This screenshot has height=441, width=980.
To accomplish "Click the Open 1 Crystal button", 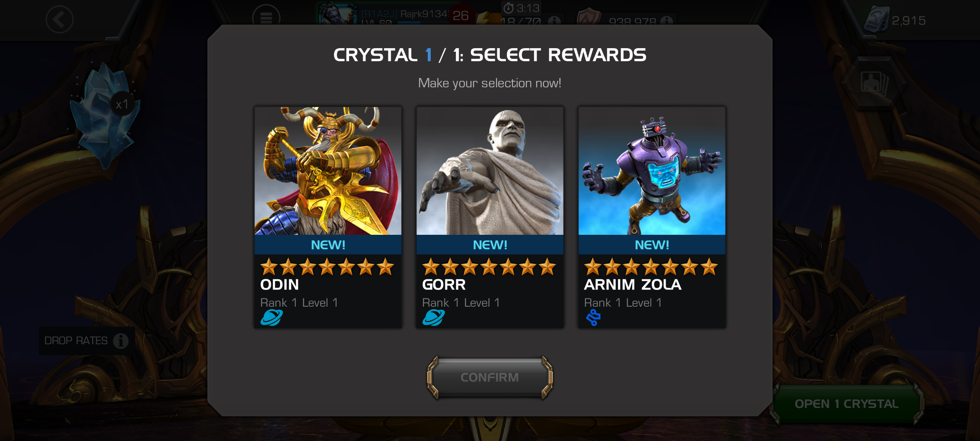I will pyautogui.click(x=846, y=403).
